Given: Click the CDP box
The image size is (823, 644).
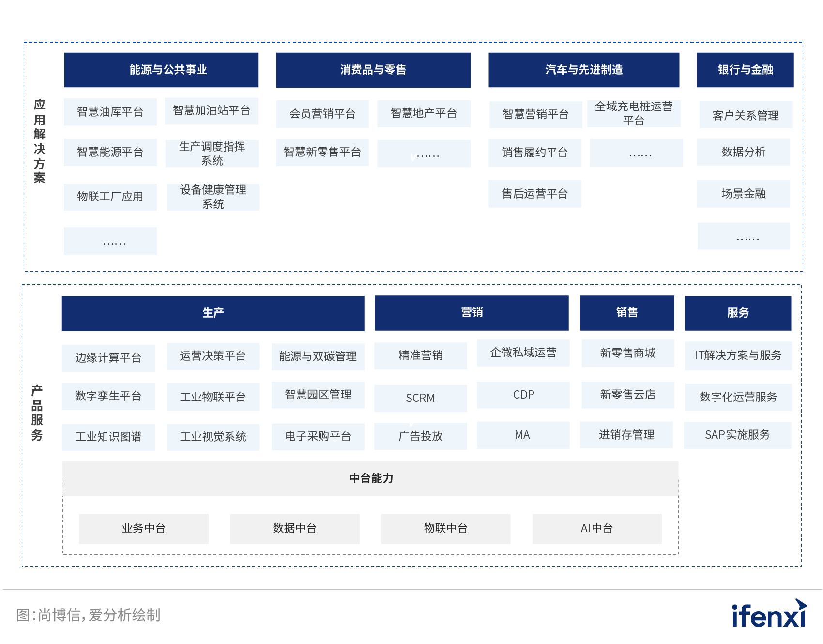Looking at the screenshot, I should pos(523,395).
